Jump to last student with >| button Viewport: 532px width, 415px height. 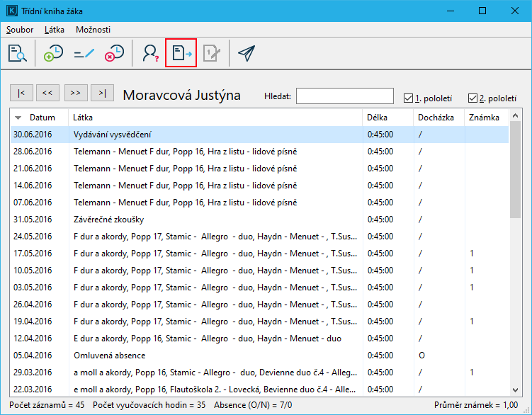(x=103, y=93)
